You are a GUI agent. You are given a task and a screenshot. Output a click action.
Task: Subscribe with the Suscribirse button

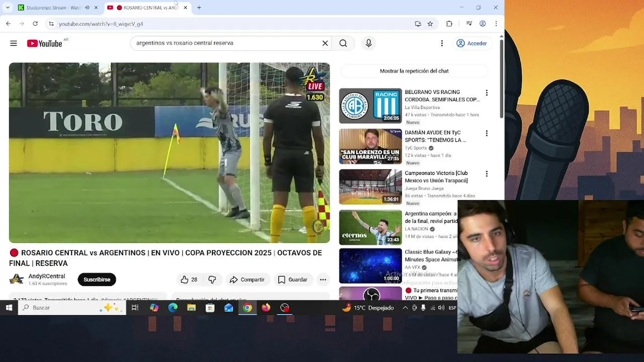(97, 280)
